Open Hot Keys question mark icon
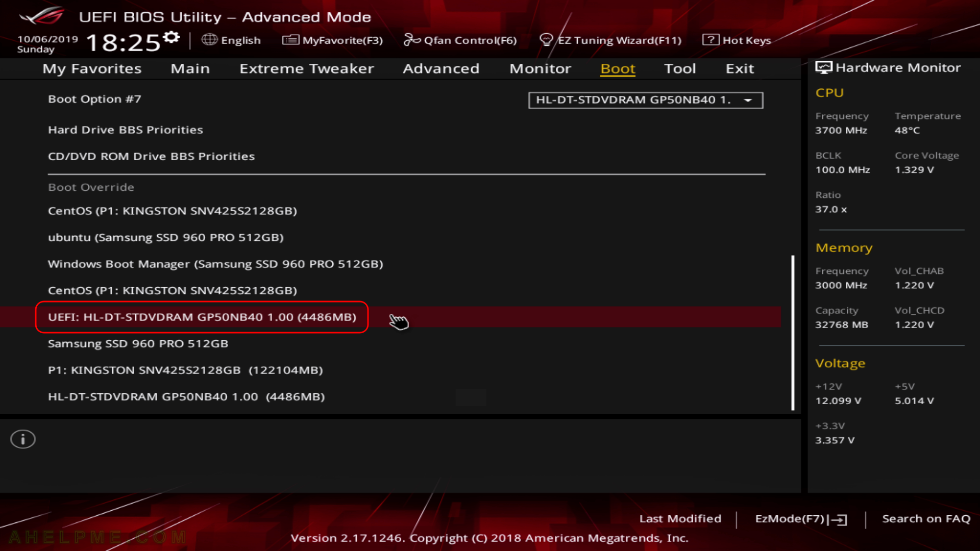The image size is (980, 551). click(x=710, y=40)
